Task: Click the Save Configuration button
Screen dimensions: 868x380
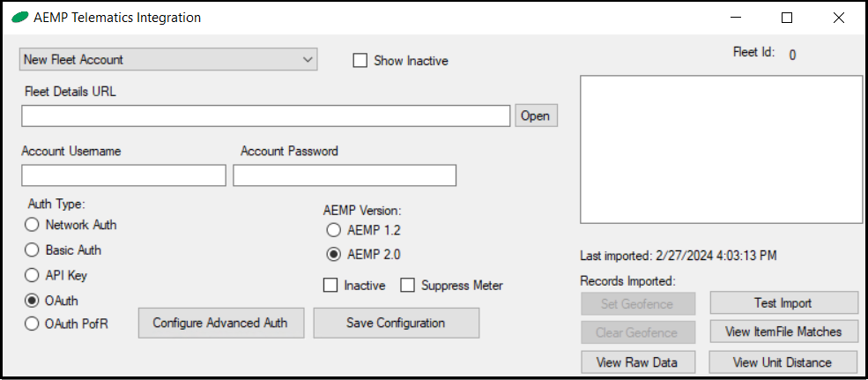Action: click(396, 323)
